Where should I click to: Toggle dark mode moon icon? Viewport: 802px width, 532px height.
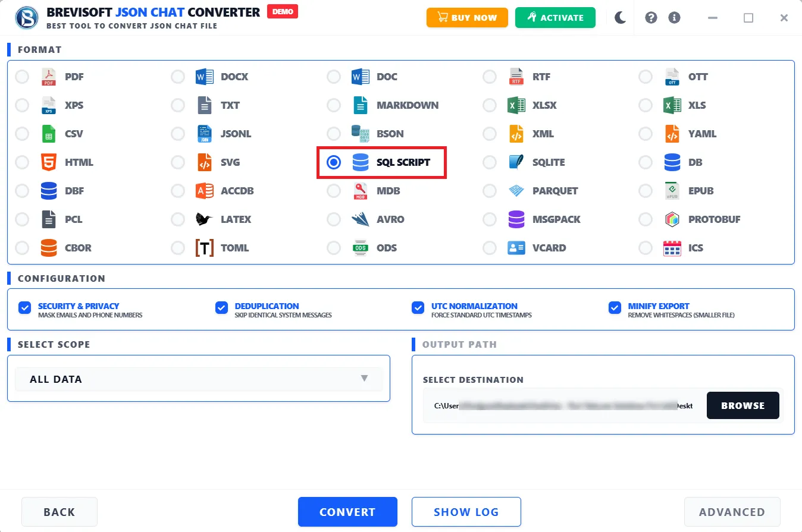click(621, 18)
